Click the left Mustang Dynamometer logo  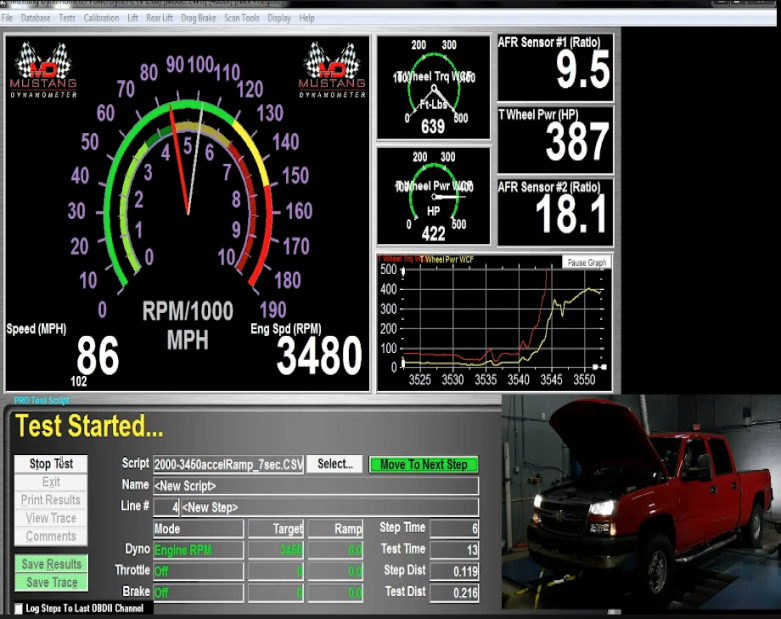[43, 70]
